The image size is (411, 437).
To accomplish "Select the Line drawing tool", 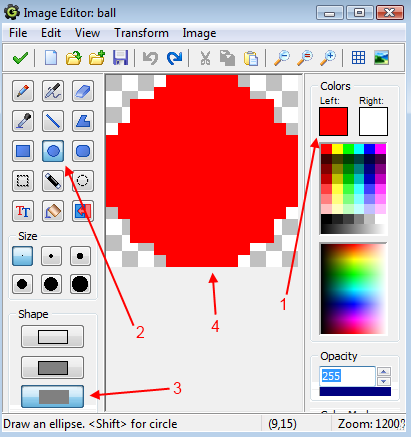I will [53, 121].
